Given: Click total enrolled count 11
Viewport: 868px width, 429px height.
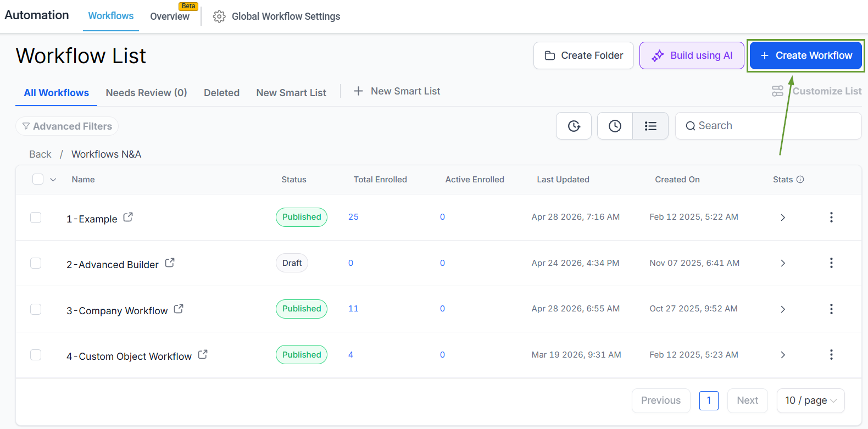Looking at the screenshot, I should click(x=353, y=309).
